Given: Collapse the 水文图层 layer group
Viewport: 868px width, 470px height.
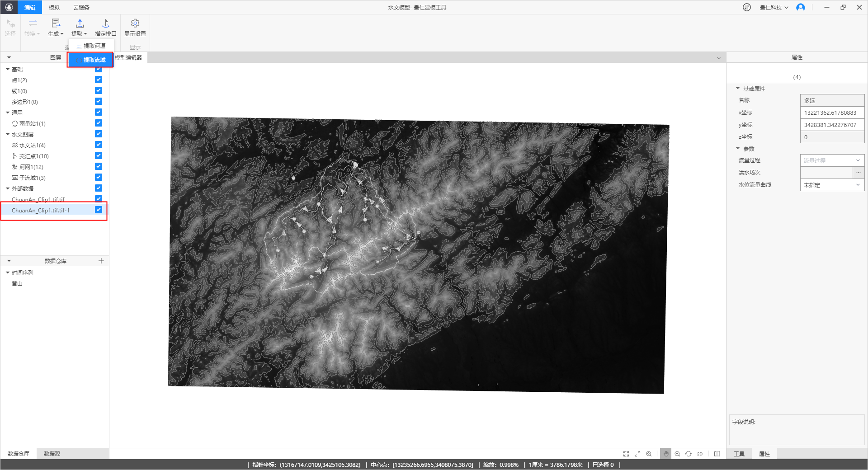Looking at the screenshot, I should tap(7, 134).
